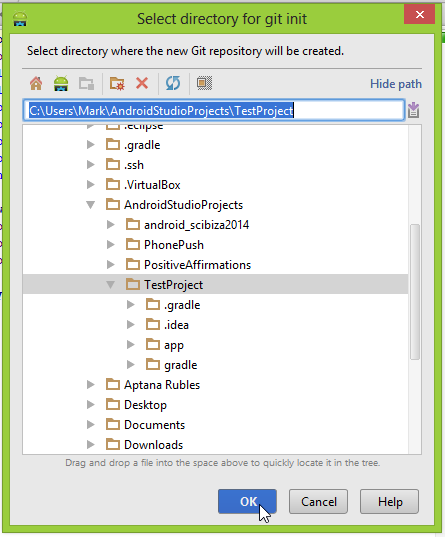Viewport: 445px width, 537px height.
Task: Click Hide path link
Action: (x=396, y=84)
